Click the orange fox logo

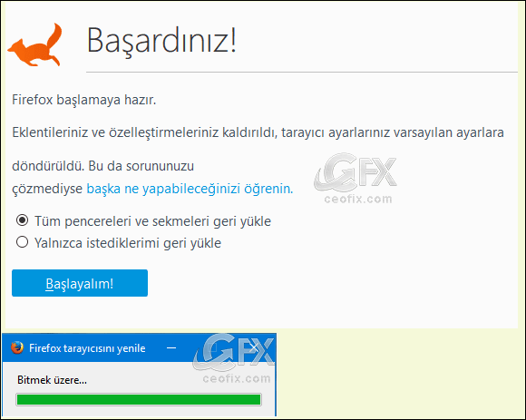coord(35,44)
